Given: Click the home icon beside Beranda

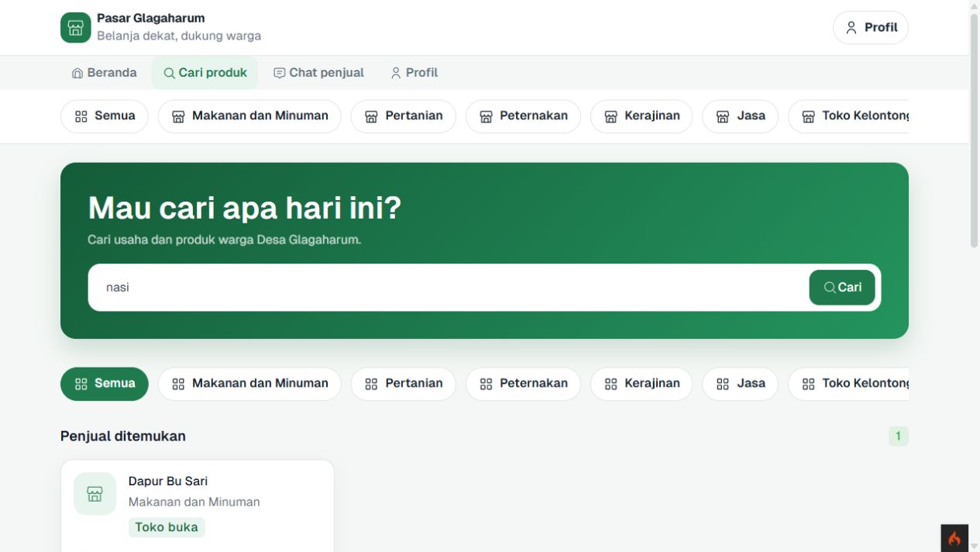Looking at the screenshot, I should click(77, 73).
